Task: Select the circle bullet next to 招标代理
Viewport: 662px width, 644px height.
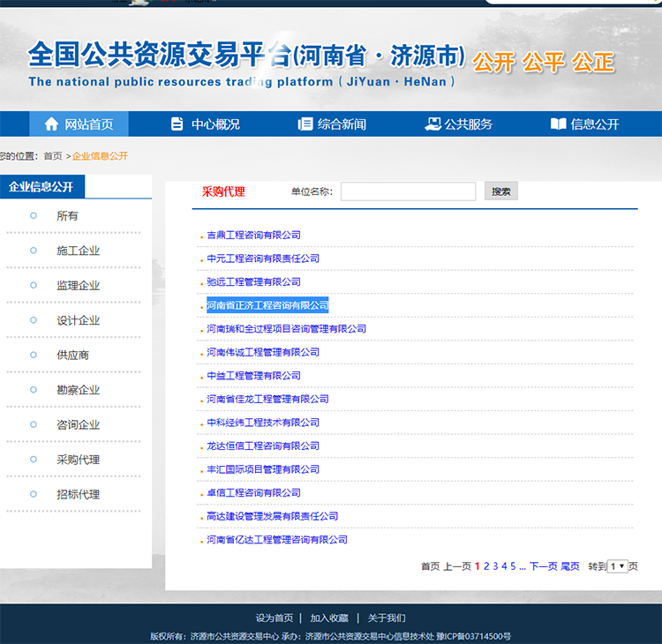Action: tap(34, 494)
